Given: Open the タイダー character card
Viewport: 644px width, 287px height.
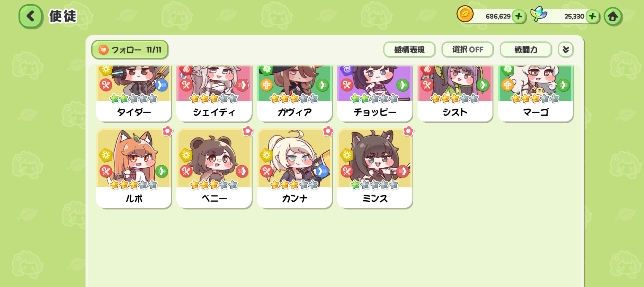Looking at the screenshot, I should coord(134,93).
